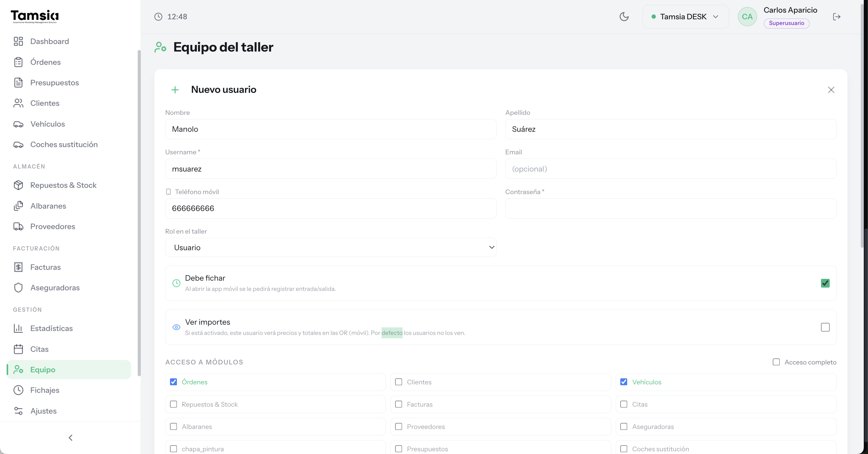Open Aseguradoras shield icon

[x=18, y=288]
